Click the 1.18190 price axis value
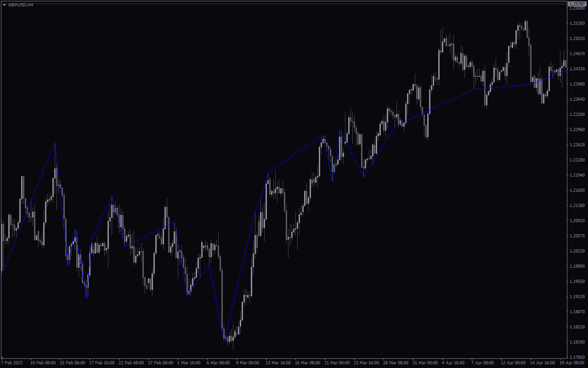Image resolution: width=588 pixels, height=368 pixels. tap(578, 342)
